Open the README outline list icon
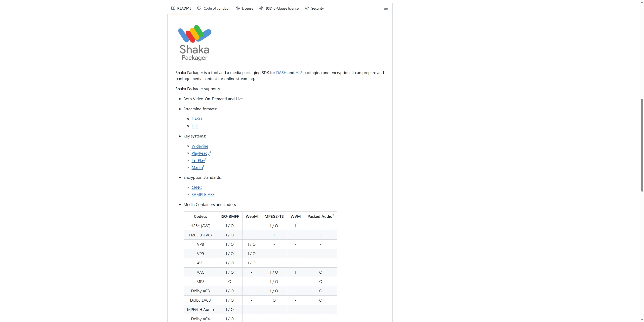 click(x=386, y=8)
